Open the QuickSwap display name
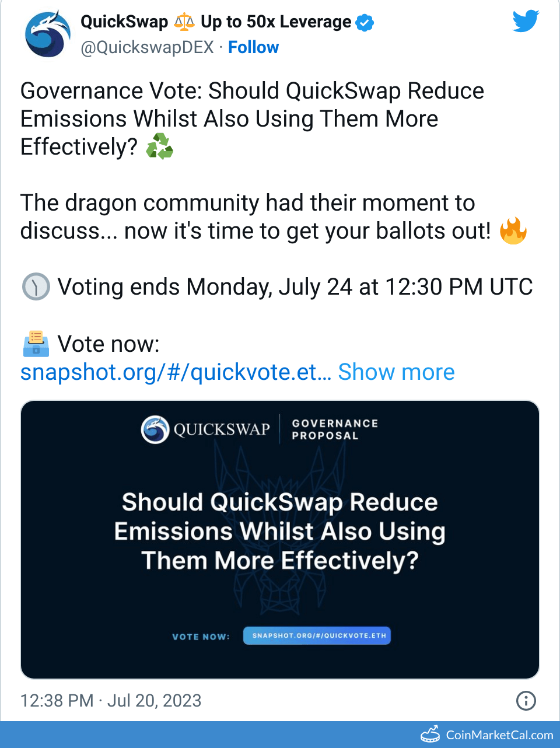Image resolution: width=560 pixels, height=748 pixels. click(124, 22)
